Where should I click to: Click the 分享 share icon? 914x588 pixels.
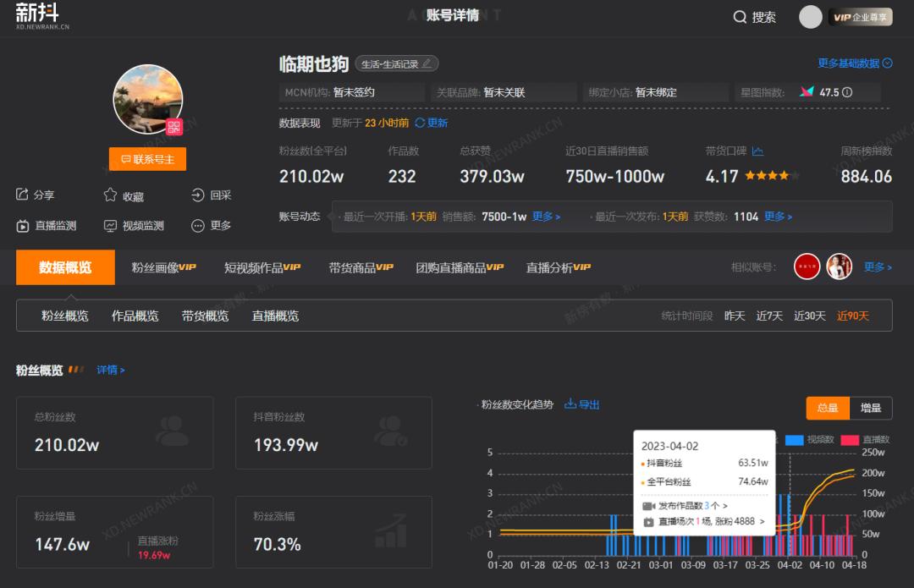pos(22,194)
